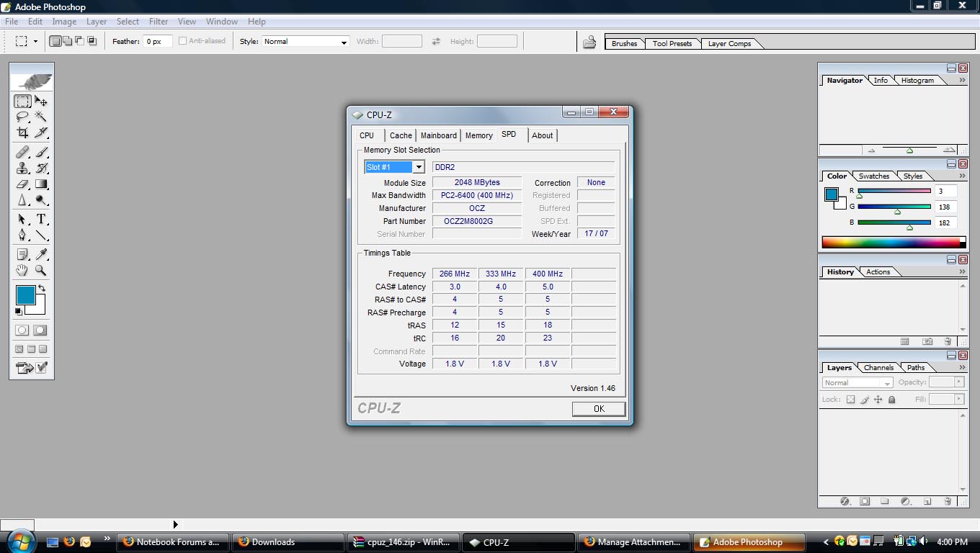Open the Layer Comps palette well tab
The width and height of the screenshot is (980, 553).
click(x=729, y=43)
